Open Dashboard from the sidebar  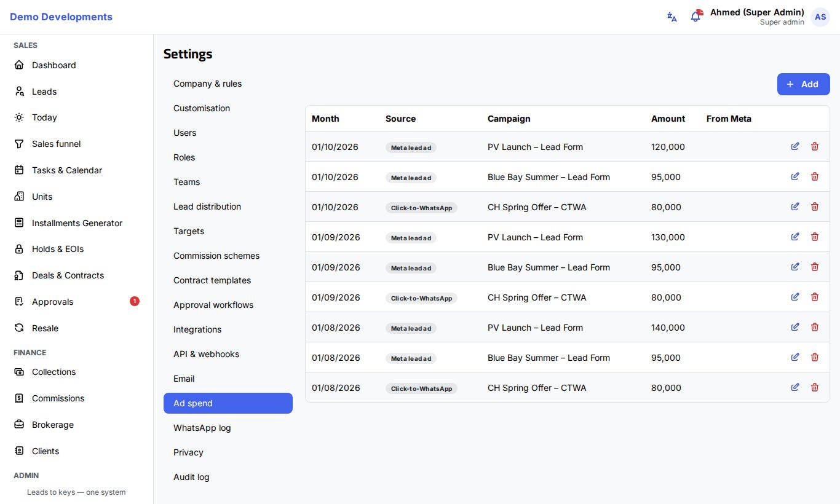coord(76,65)
